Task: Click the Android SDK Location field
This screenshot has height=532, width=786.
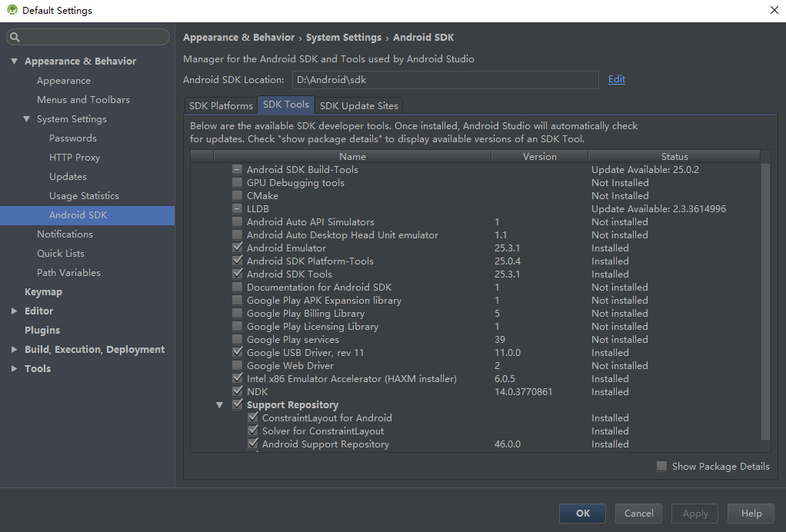Action: click(x=445, y=80)
